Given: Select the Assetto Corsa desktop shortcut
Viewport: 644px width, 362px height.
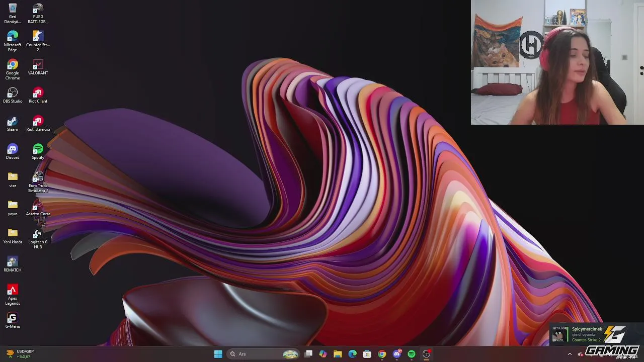Looking at the screenshot, I should 38,208.
